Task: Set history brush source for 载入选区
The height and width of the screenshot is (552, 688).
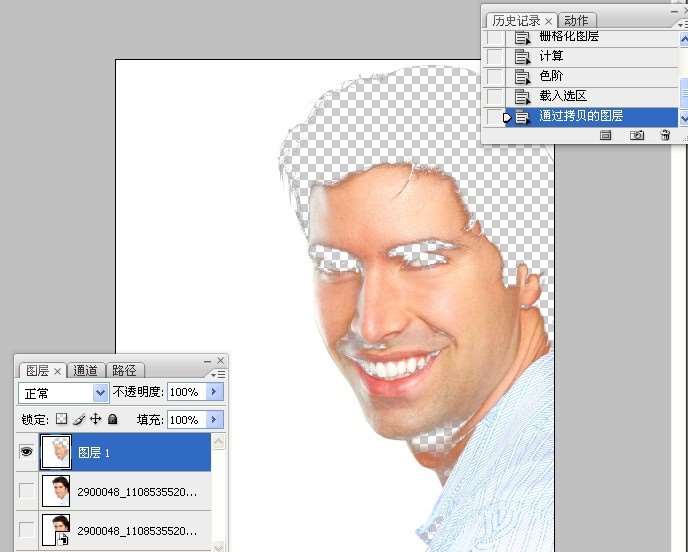Action: click(x=494, y=97)
